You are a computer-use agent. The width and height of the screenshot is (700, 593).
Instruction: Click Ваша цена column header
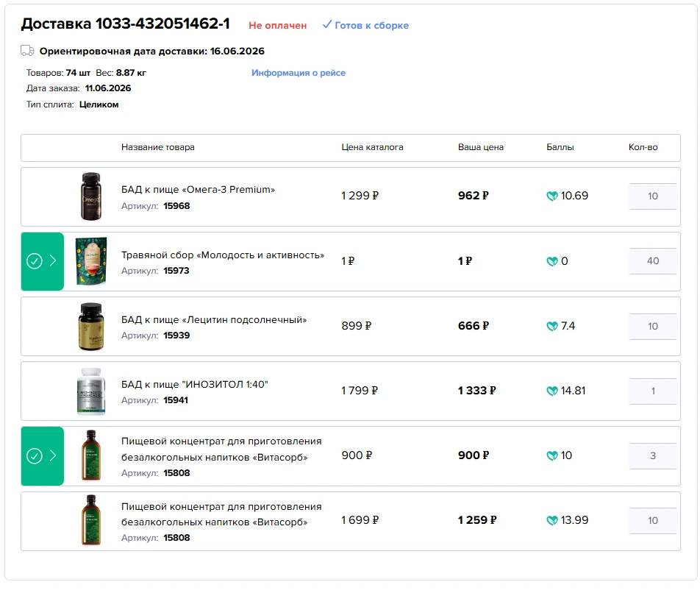point(481,147)
